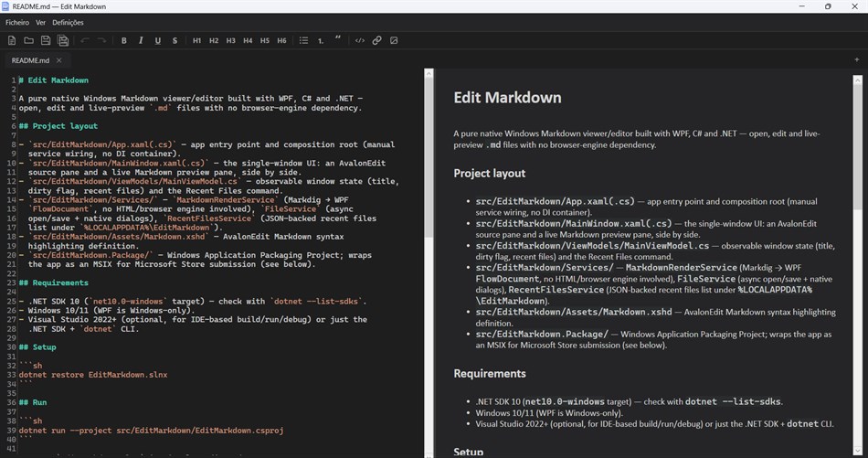Click 'dotnet restore EditMarkdown.slnx' in editor
The height and width of the screenshot is (458, 868).
pos(93,375)
